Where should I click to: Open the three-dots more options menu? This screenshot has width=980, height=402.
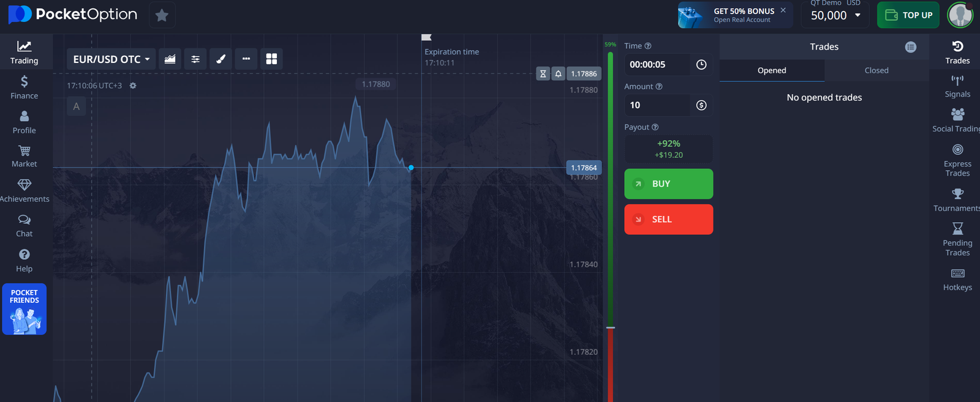[x=246, y=59]
